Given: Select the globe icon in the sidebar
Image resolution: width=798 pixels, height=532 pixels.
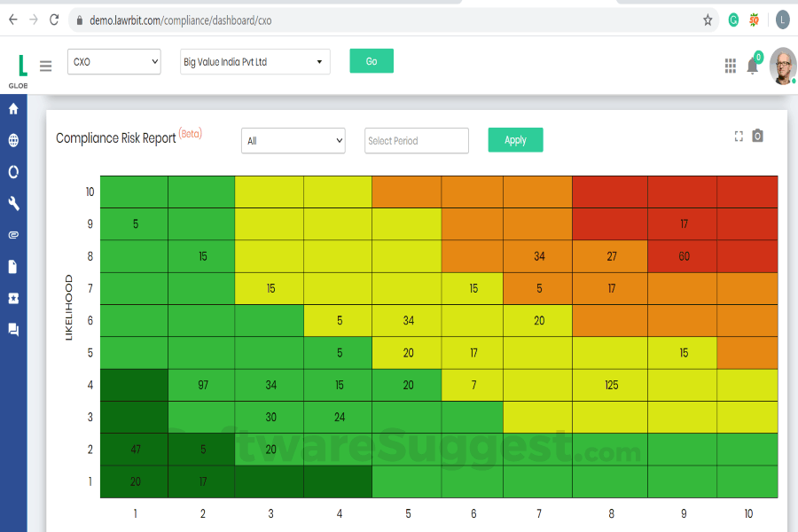Looking at the screenshot, I should click(12, 140).
